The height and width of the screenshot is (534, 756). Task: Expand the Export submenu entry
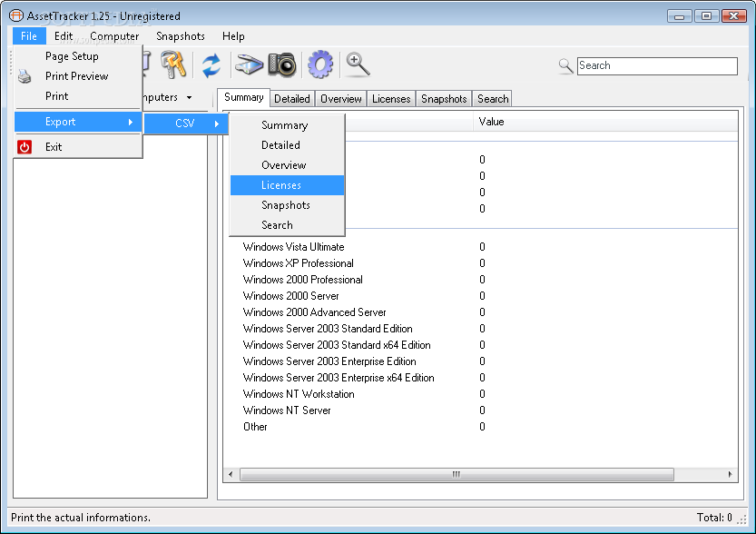tap(78, 122)
